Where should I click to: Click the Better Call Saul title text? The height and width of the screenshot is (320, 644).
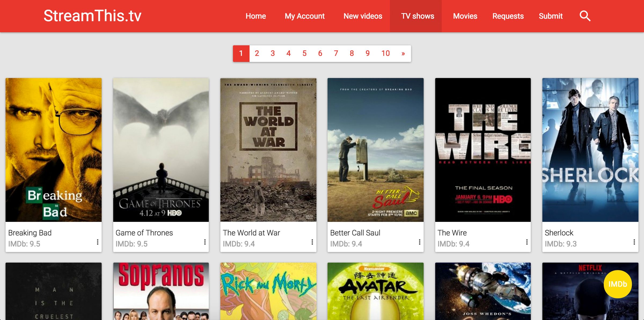tap(355, 233)
